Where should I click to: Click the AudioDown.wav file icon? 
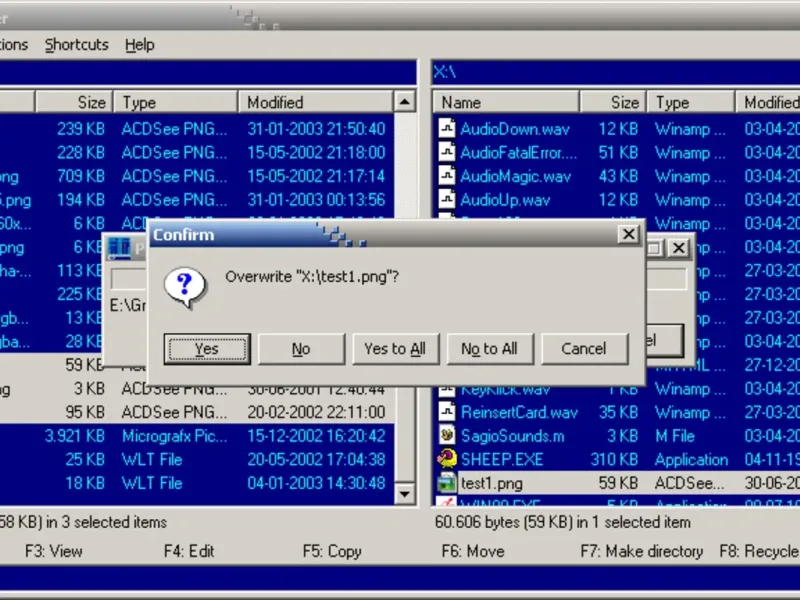click(x=446, y=128)
